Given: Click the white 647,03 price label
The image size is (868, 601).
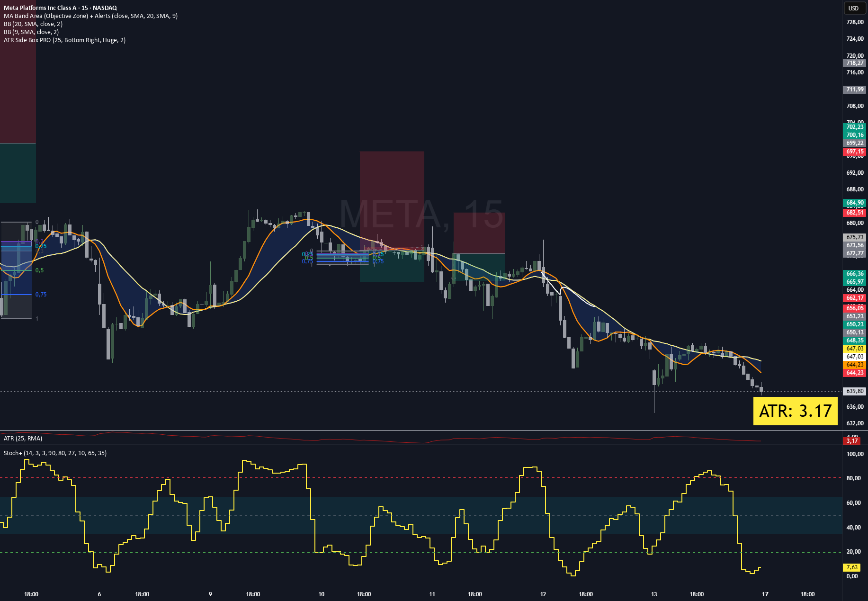Looking at the screenshot, I should point(855,357).
